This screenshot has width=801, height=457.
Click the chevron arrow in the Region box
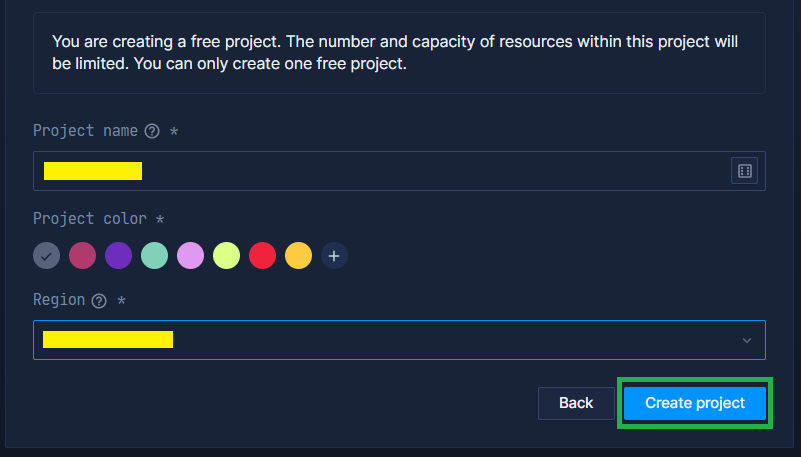[x=746, y=341]
